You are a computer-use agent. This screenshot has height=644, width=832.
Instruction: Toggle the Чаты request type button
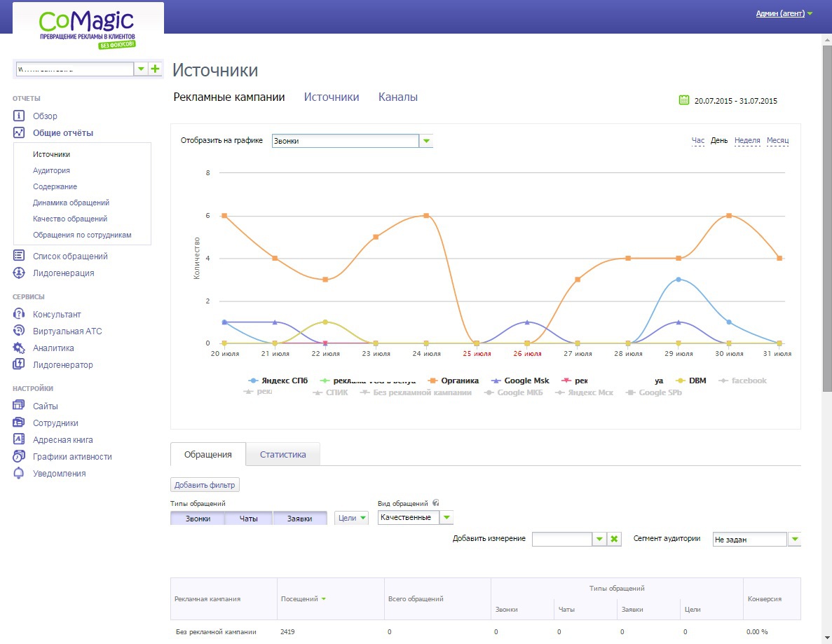click(x=248, y=519)
